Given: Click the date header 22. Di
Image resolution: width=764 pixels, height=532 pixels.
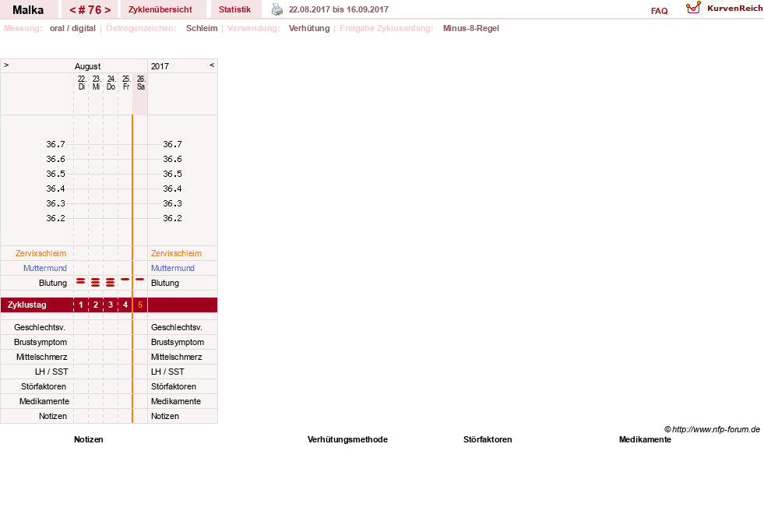Looking at the screenshot, I should click(x=82, y=83).
